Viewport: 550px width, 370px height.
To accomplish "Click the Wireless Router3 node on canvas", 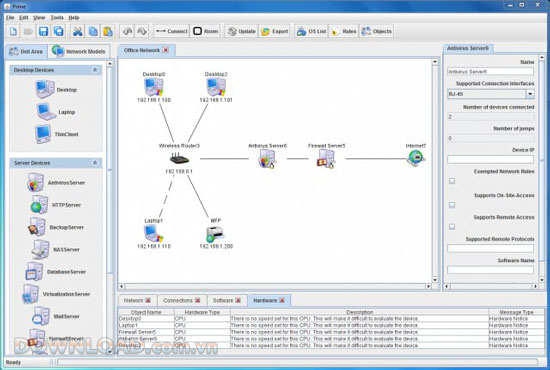I will [x=179, y=159].
